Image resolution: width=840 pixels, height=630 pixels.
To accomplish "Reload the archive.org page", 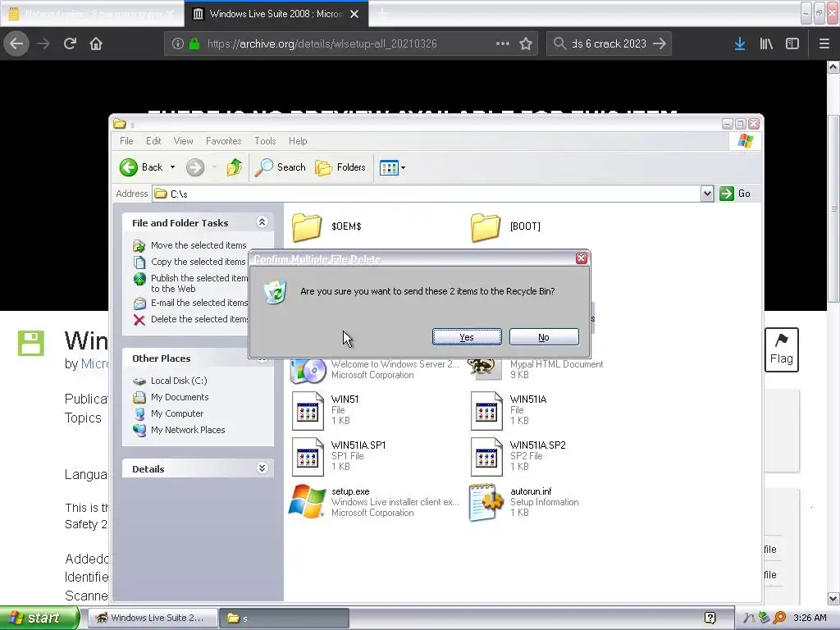I will [70, 43].
